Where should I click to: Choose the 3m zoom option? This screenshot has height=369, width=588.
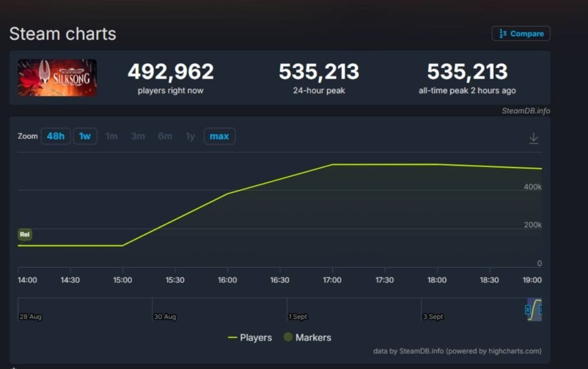pyautogui.click(x=138, y=136)
